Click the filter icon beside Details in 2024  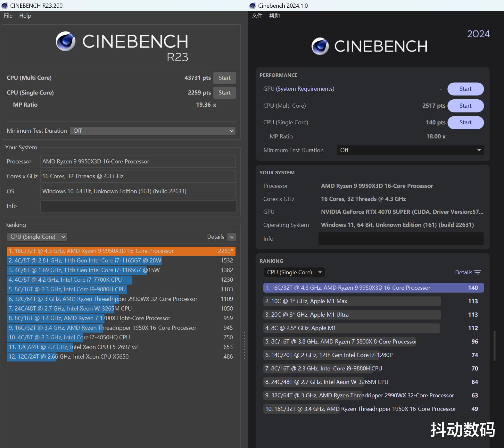(478, 272)
